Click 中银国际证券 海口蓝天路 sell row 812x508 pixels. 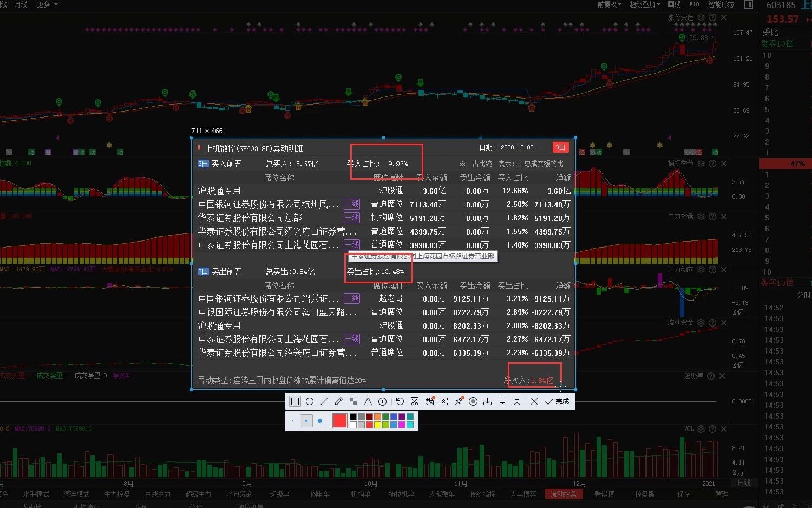click(x=384, y=312)
